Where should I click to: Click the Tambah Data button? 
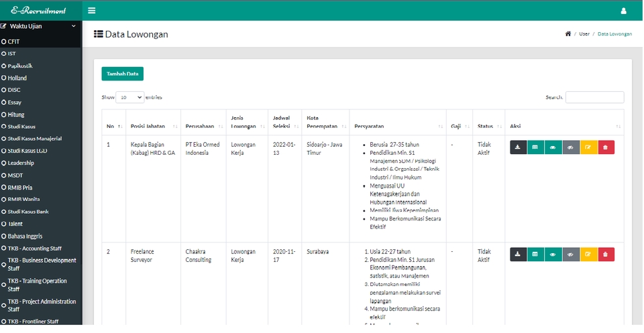[122, 74]
